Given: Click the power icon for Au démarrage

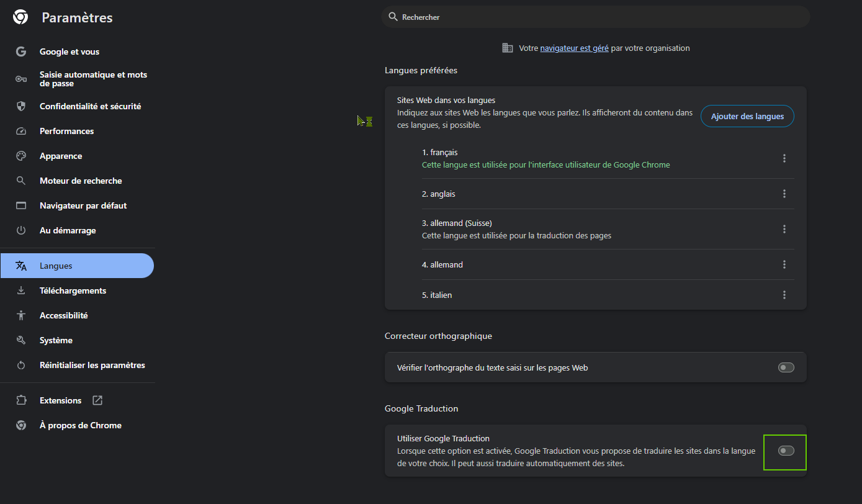Looking at the screenshot, I should (x=21, y=230).
